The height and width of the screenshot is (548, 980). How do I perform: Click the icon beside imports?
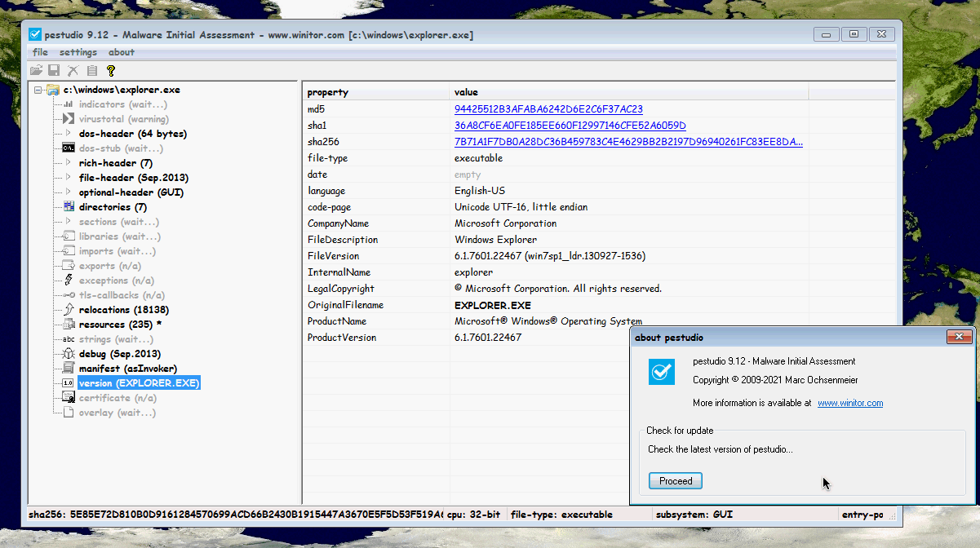(x=69, y=251)
